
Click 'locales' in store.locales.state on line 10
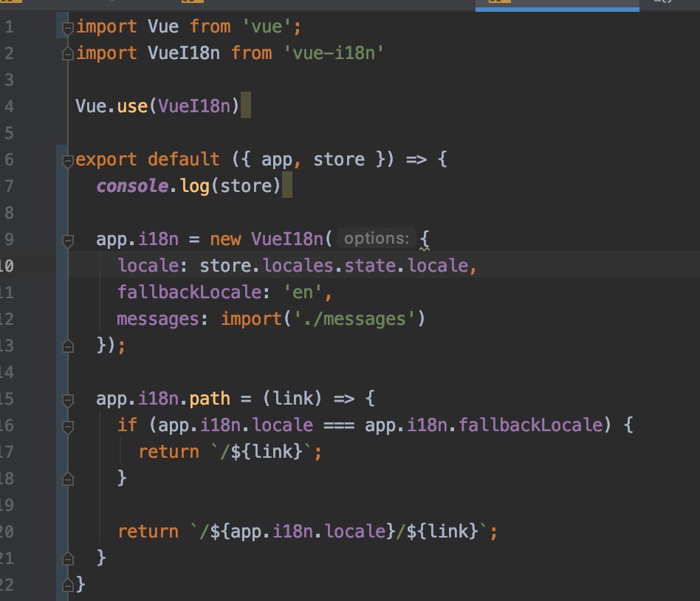298,265
